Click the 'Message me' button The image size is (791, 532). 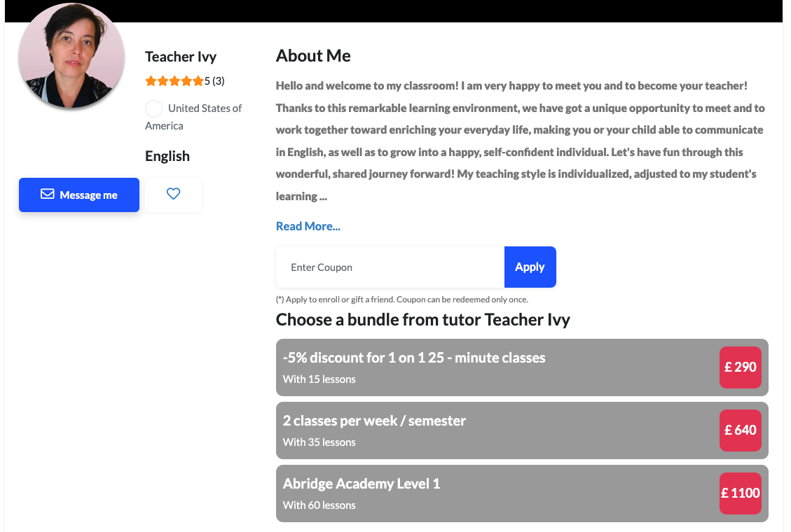[78, 195]
